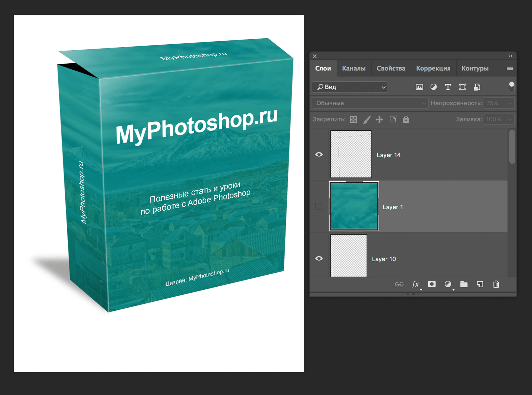Show Layer 1 via visibility box
532x395 pixels.
[x=319, y=206]
